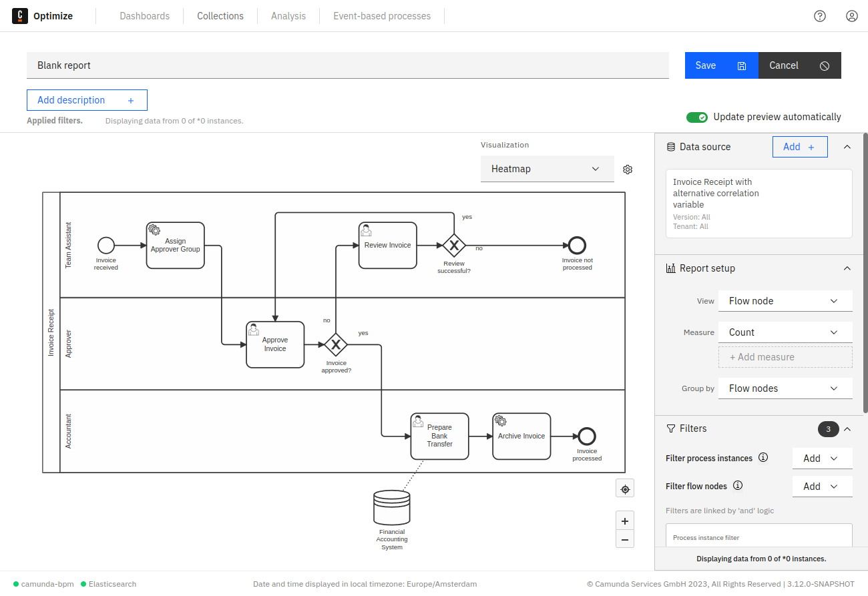Switch to the Collections tab
Screen dimensions: 868x596
[220, 15]
